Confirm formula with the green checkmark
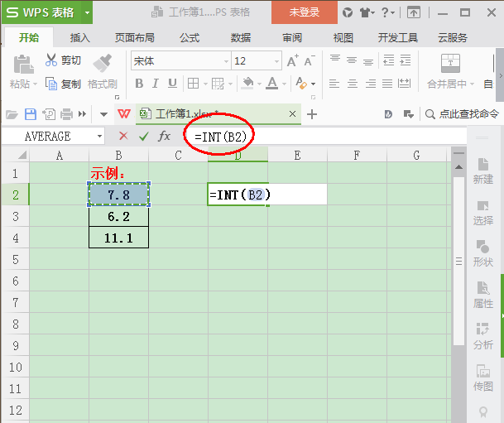This screenshot has width=504, height=423. coord(144,136)
